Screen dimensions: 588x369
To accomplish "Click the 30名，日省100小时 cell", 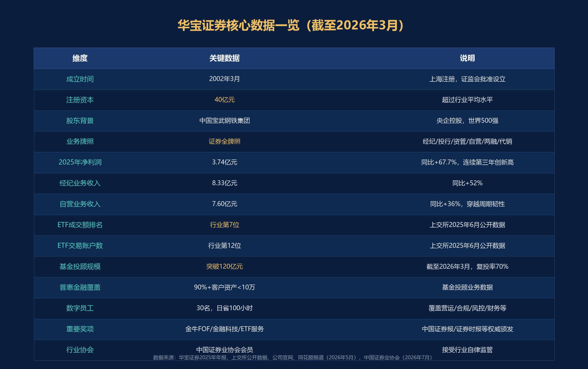I will [225, 308].
